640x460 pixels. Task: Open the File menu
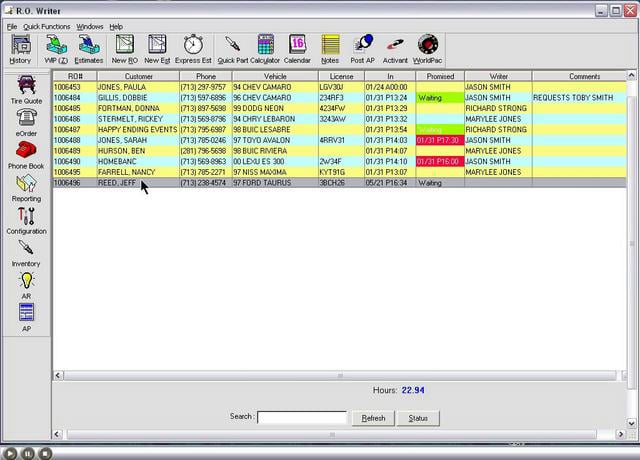[12, 27]
